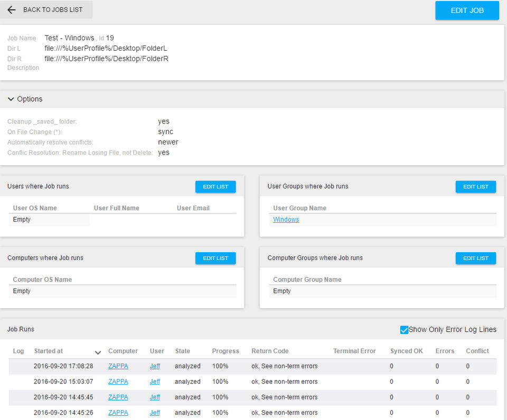Click the back arrow icon
Screen dimensions: 507x420
click(11, 9)
